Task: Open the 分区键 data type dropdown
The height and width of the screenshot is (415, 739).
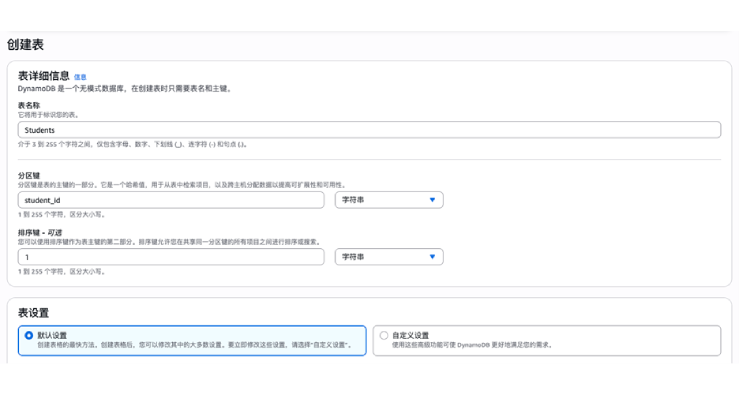Action: pyautogui.click(x=388, y=200)
